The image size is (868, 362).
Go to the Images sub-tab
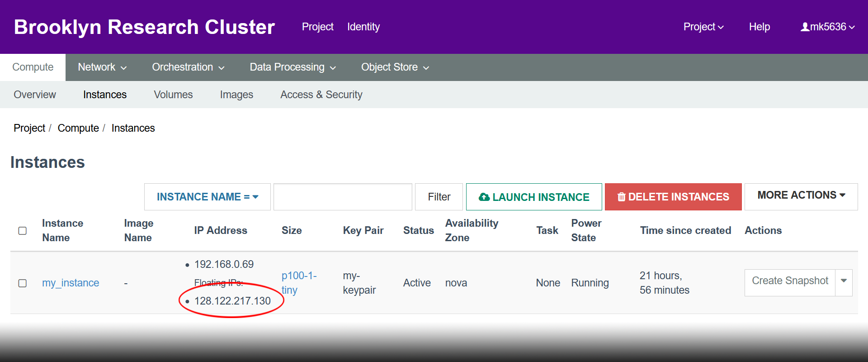coord(236,95)
